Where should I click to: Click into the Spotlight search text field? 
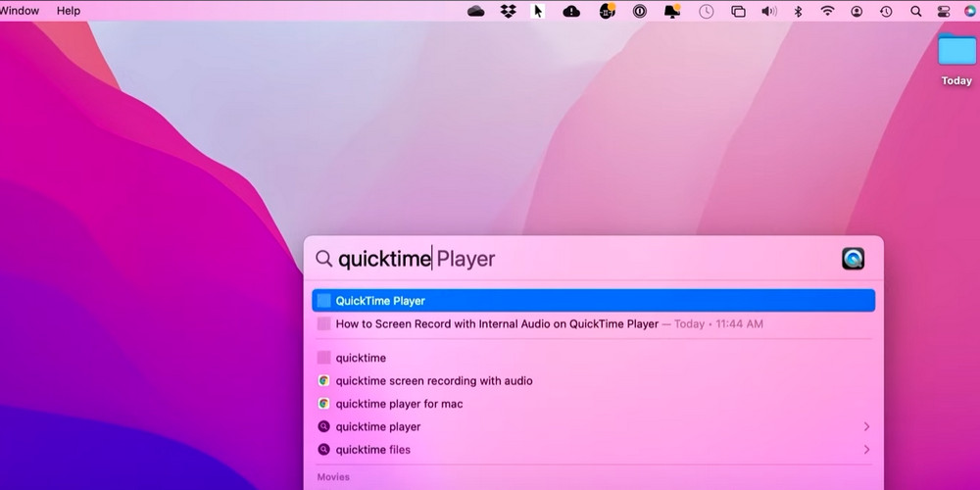tap(584, 259)
